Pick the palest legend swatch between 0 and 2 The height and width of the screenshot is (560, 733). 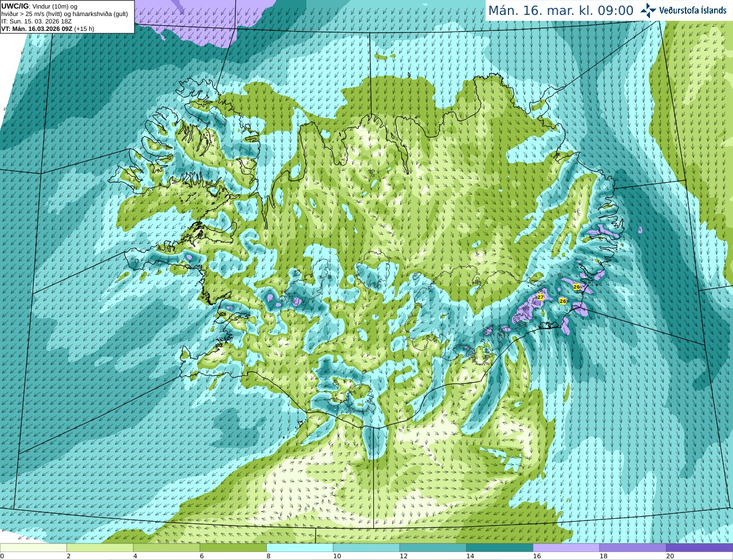(x=33, y=547)
